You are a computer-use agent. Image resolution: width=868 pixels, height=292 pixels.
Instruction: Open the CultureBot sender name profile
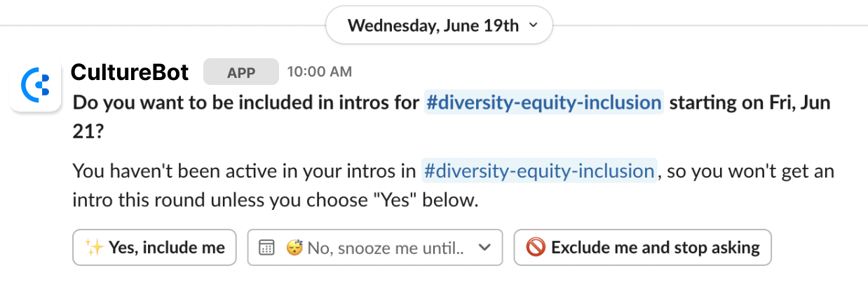coord(130,72)
